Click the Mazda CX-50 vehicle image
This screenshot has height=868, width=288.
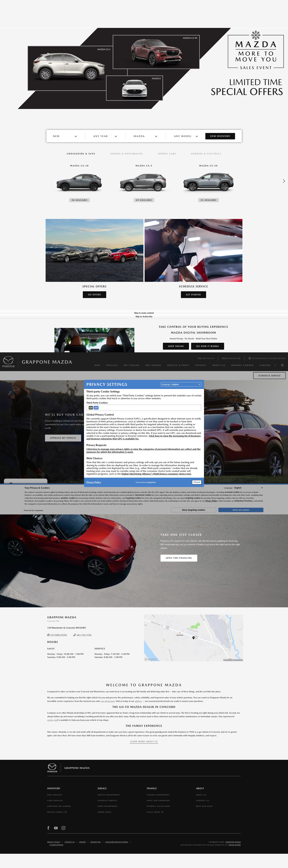[208, 182]
